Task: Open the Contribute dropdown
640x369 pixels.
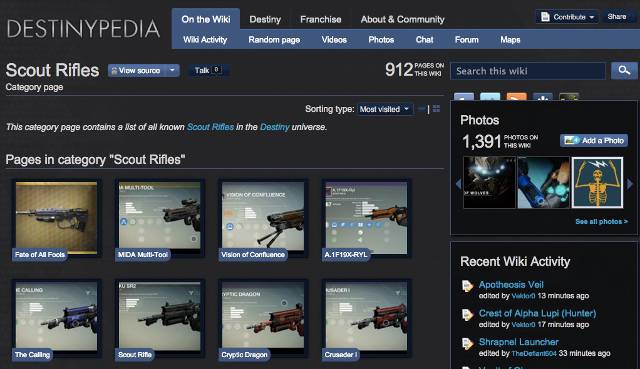Action: 567,17
